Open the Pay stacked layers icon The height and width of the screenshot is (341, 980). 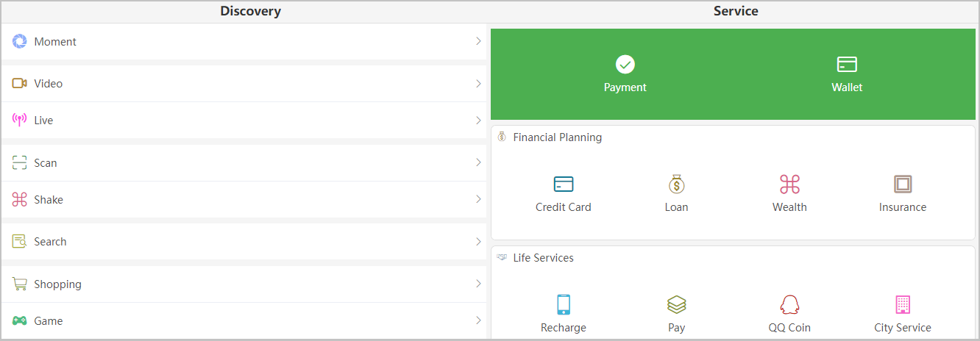click(677, 304)
